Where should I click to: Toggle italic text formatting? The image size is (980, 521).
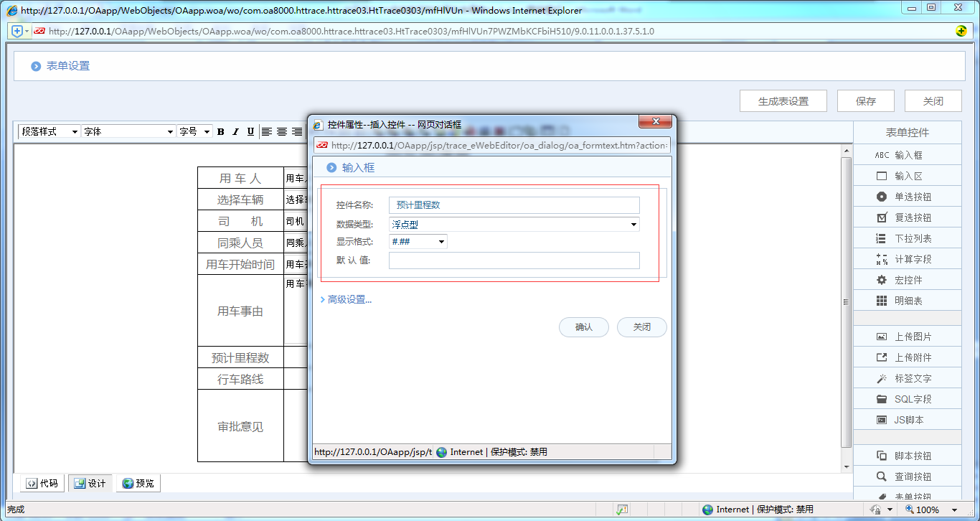pos(235,132)
